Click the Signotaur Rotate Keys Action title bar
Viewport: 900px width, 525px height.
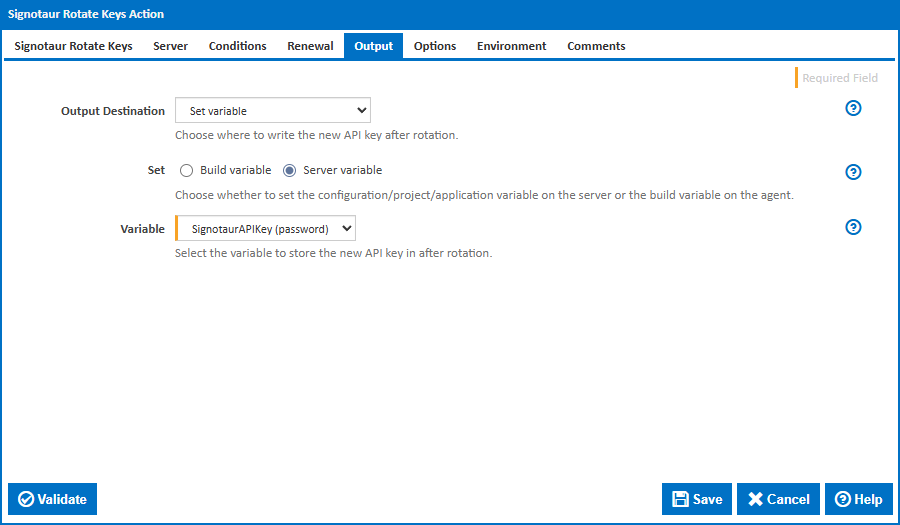pos(450,14)
